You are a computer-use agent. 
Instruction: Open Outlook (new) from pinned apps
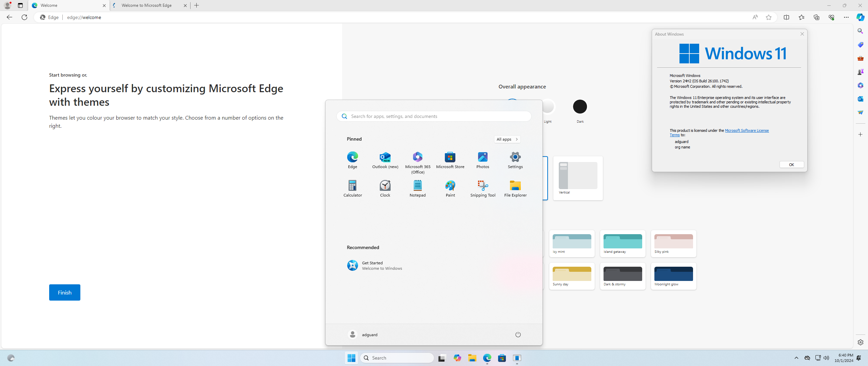pyautogui.click(x=385, y=160)
